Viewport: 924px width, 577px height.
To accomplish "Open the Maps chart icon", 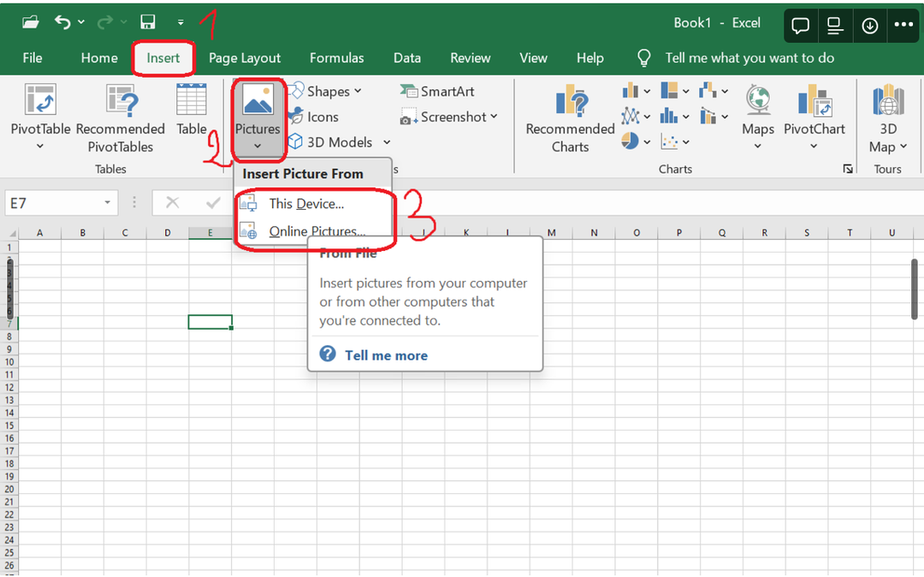I will click(x=757, y=101).
